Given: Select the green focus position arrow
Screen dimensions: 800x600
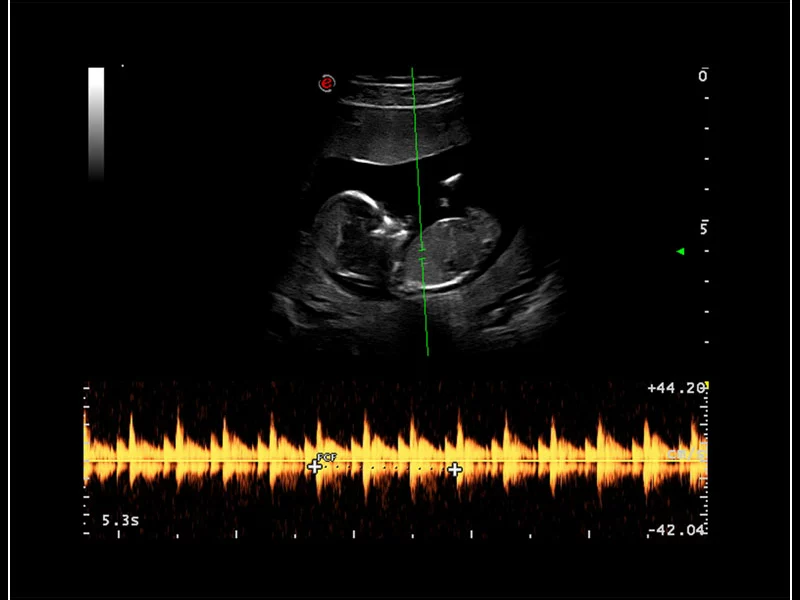Looking at the screenshot, I should [x=682, y=251].
